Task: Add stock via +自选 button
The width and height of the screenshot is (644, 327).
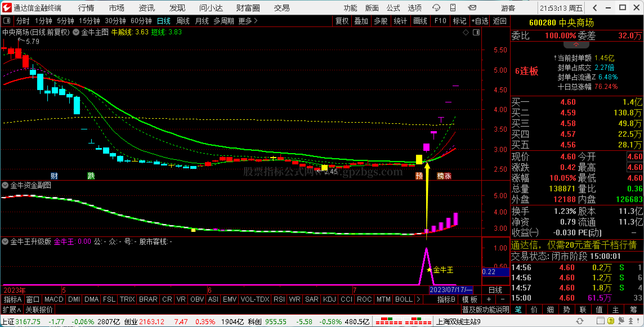Action: (480, 21)
